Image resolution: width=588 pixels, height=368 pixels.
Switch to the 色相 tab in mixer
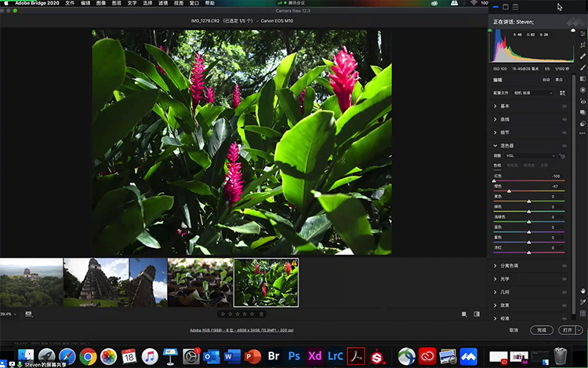(x=496, y=166)
